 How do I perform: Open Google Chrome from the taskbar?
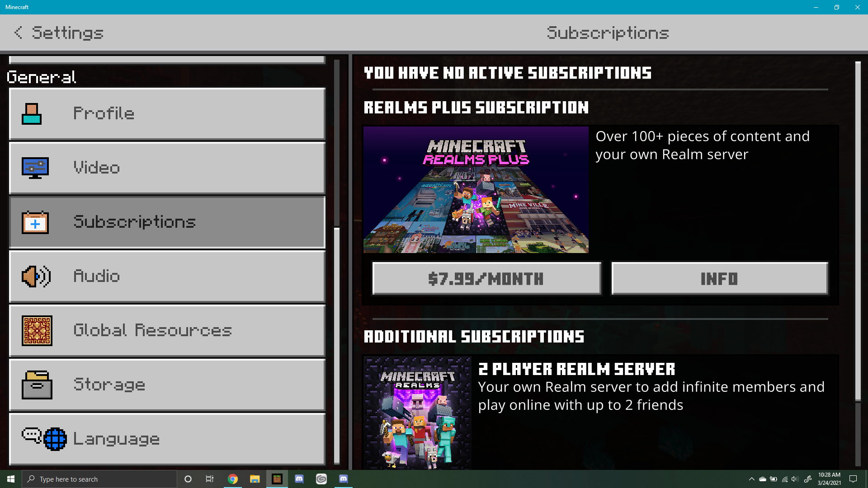(233, 479)
